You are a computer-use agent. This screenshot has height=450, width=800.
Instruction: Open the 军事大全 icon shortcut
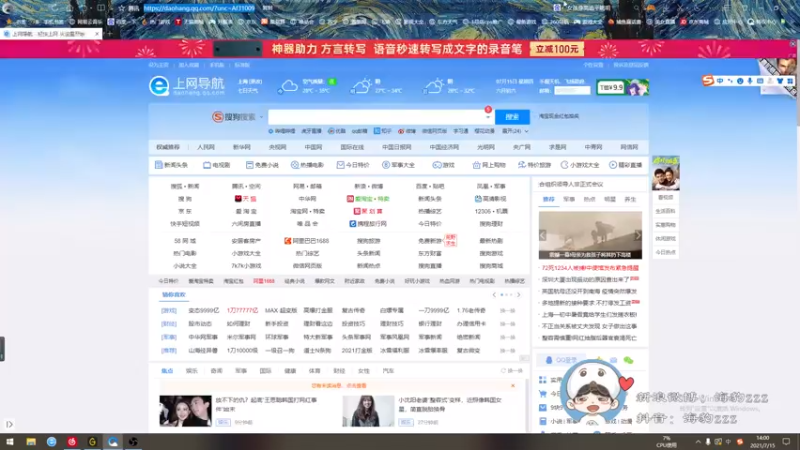click(398, 165)
